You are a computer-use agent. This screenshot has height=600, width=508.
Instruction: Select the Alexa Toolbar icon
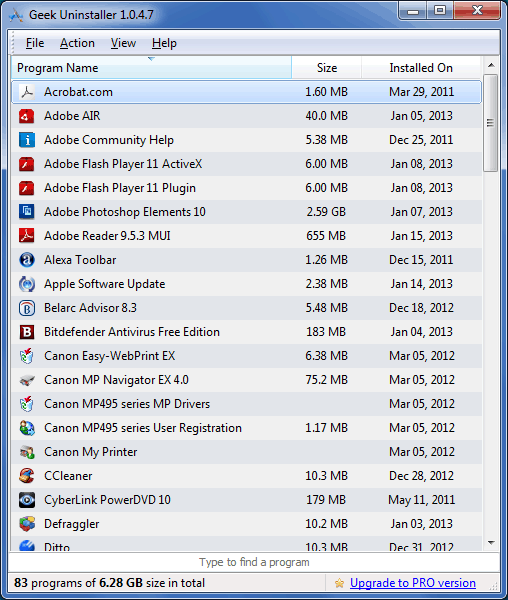(27, 260)
